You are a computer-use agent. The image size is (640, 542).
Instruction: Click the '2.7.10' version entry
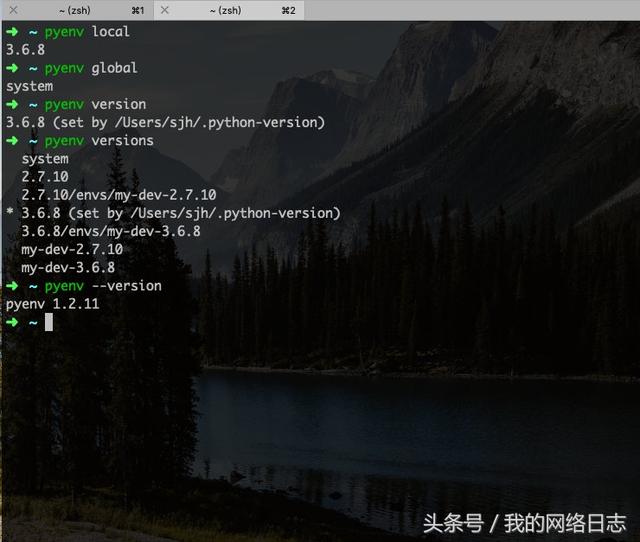coord(45,177)
